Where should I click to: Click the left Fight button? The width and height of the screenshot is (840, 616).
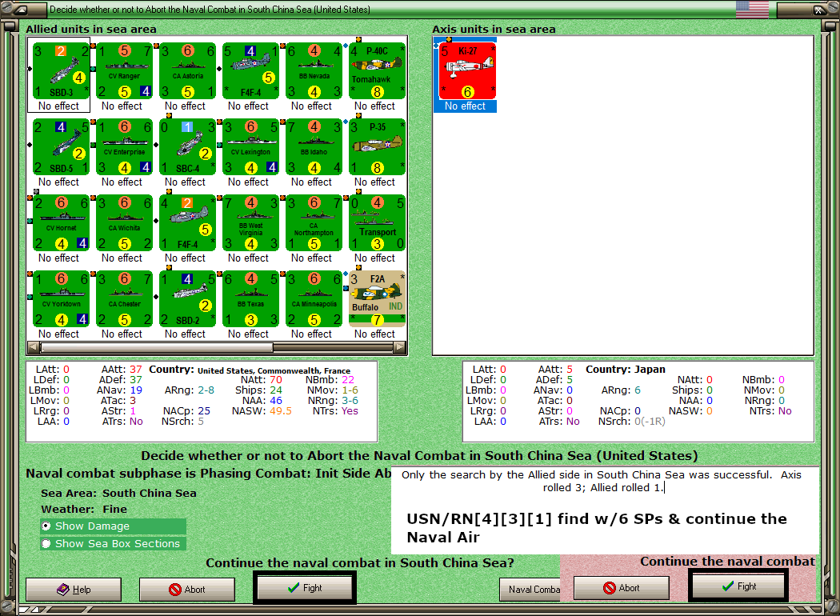tap(304, 588)
